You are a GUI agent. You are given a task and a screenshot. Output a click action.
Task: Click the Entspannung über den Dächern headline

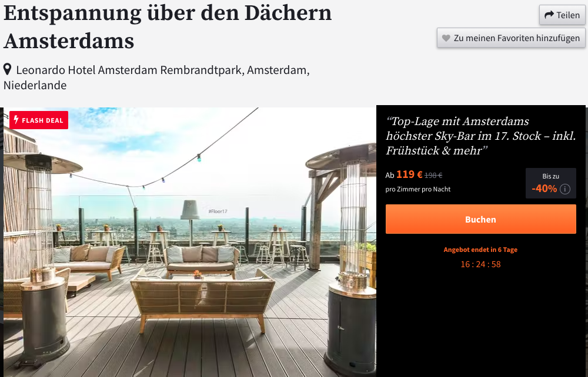(168, 27)
